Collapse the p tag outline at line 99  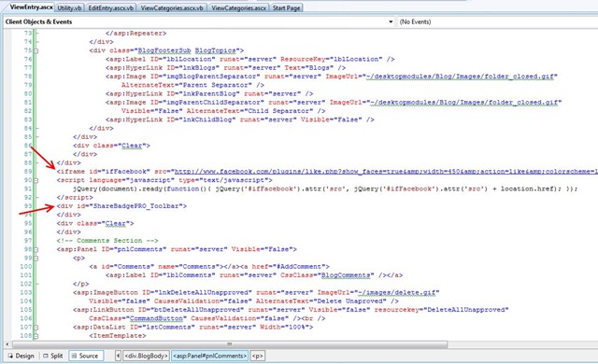(36, 259)
